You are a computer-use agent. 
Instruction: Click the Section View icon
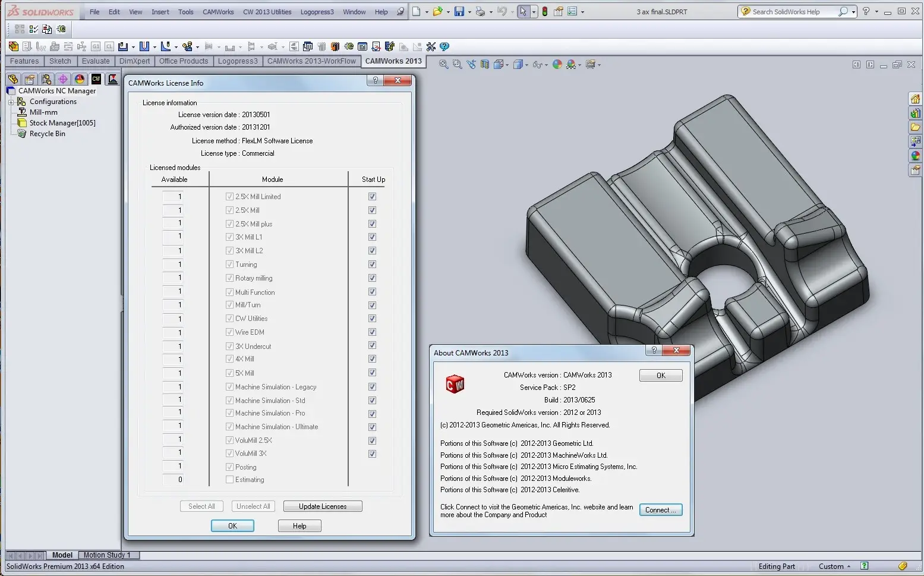485,64
